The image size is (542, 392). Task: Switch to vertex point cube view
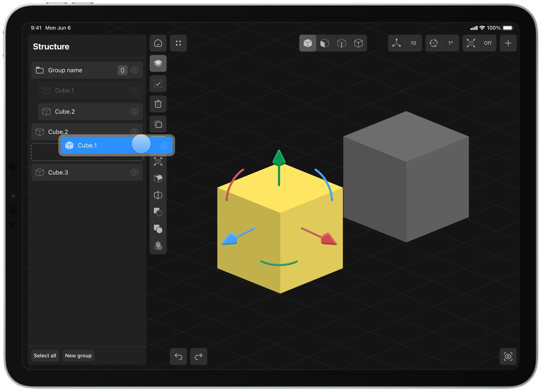(x=359, y=43)
